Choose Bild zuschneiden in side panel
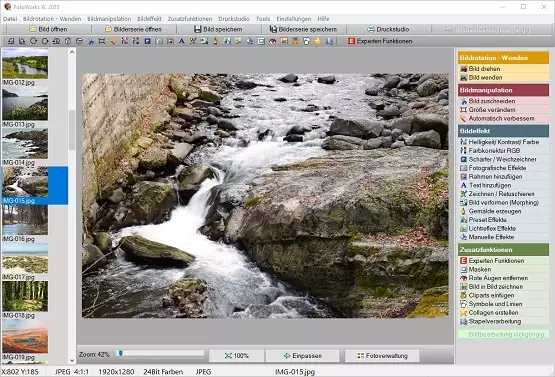Viewport: 555px width, 377px height. 503,101
